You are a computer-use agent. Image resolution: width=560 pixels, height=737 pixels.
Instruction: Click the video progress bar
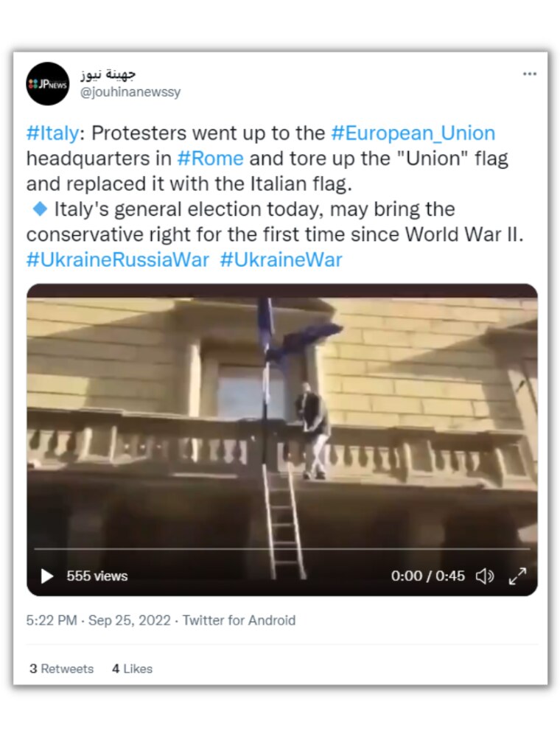[281, 549]
